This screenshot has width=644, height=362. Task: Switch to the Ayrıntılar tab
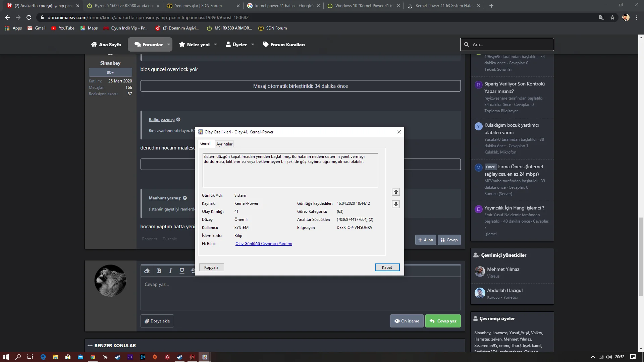(x=224, y=144)
